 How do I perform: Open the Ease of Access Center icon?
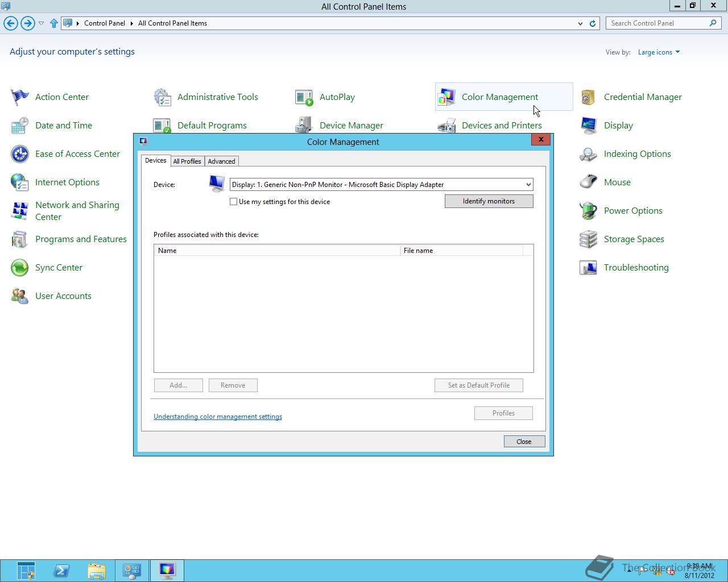pyautogui.click(x=20, y=154)
